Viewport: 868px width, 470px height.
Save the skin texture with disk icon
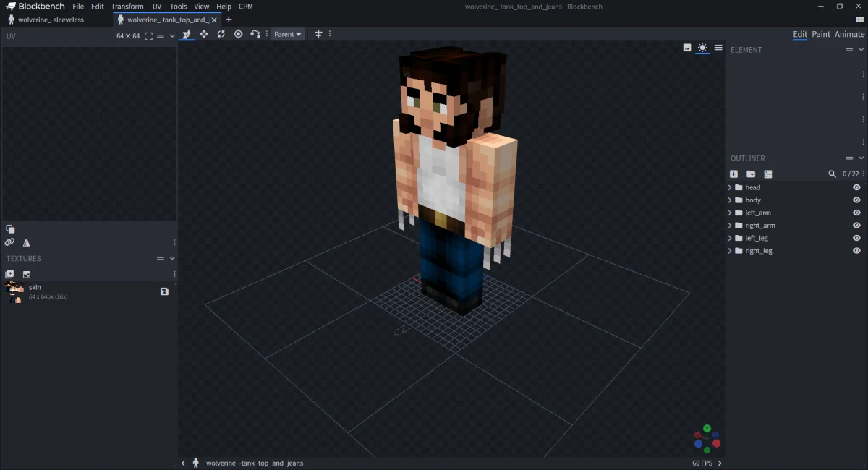coord(164,291)
